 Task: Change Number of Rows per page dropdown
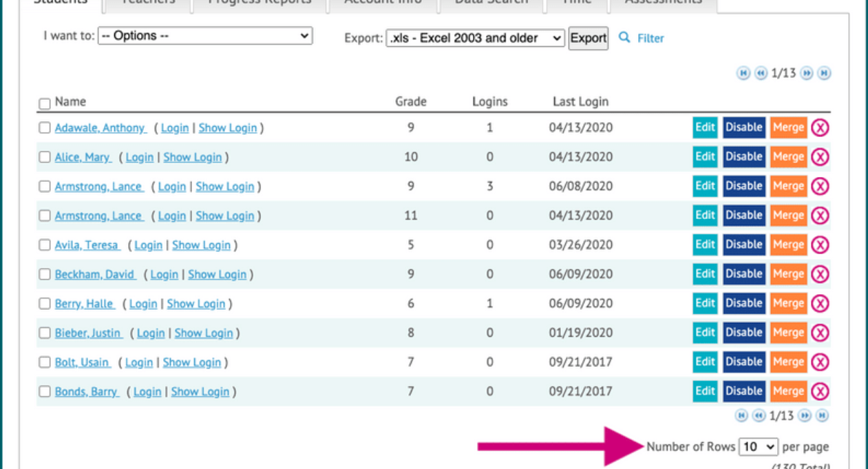758,447
